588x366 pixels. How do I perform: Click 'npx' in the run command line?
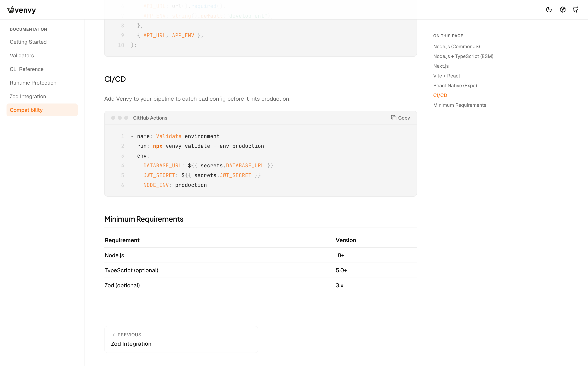point(158,146)
